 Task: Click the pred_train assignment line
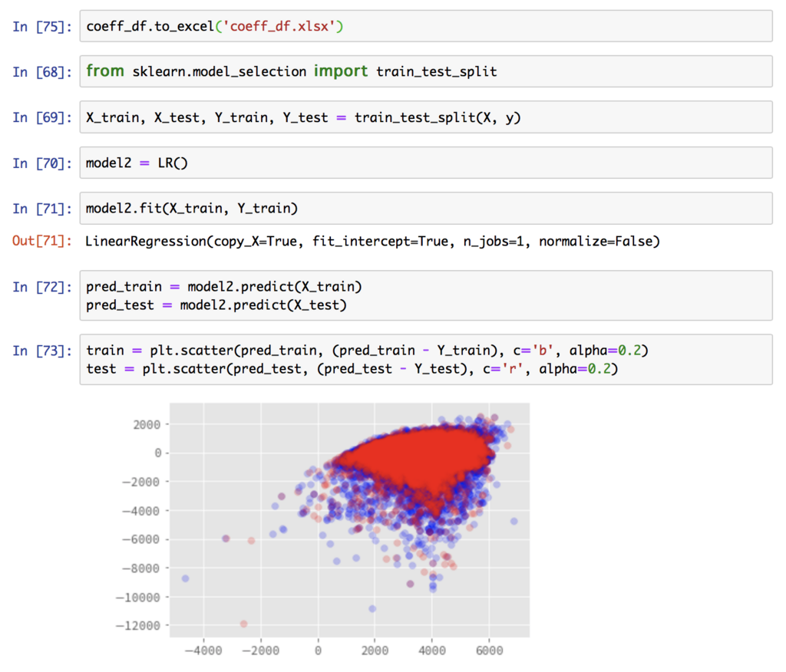click(x=223, y=287)
